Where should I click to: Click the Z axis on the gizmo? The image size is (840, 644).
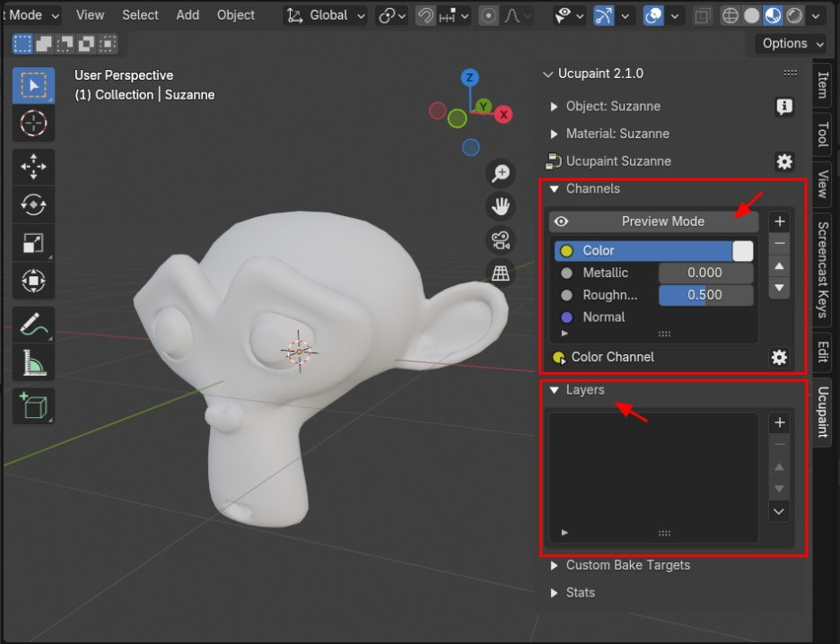tap(470, 78)
